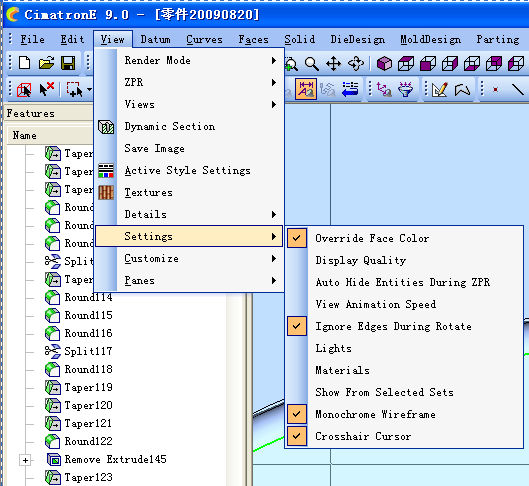The image size is (529, 486).
Task: Click the Split117 scissors icon
Action: coord(53,351)
